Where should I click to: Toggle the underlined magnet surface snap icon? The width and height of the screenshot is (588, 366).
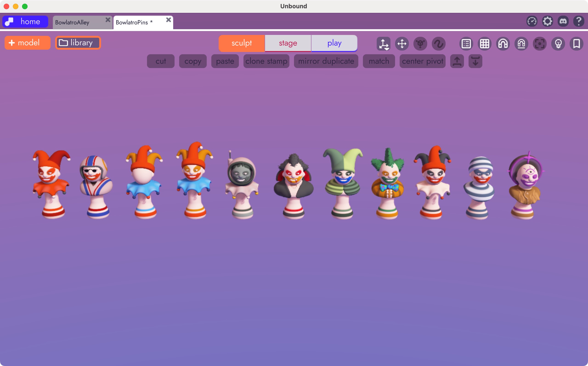pyautogui.click(x=521, y=44)
